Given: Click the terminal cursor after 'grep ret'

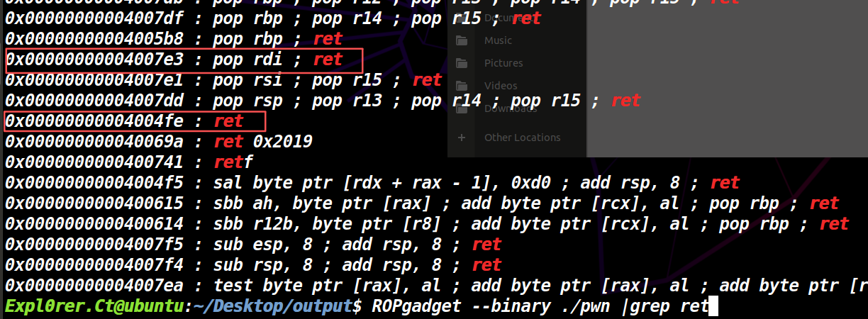Looking at the screenshot, I should pos(713,306).
